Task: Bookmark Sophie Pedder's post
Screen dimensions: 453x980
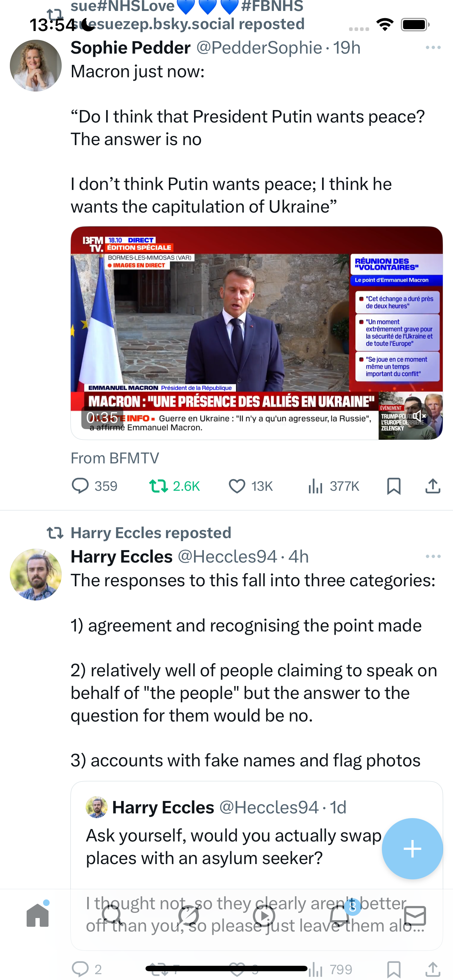Action: (394, 486)
